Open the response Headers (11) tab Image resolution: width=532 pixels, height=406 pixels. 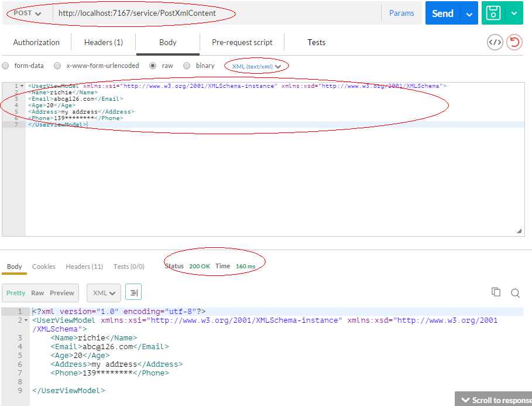click(x=84, y=267)
